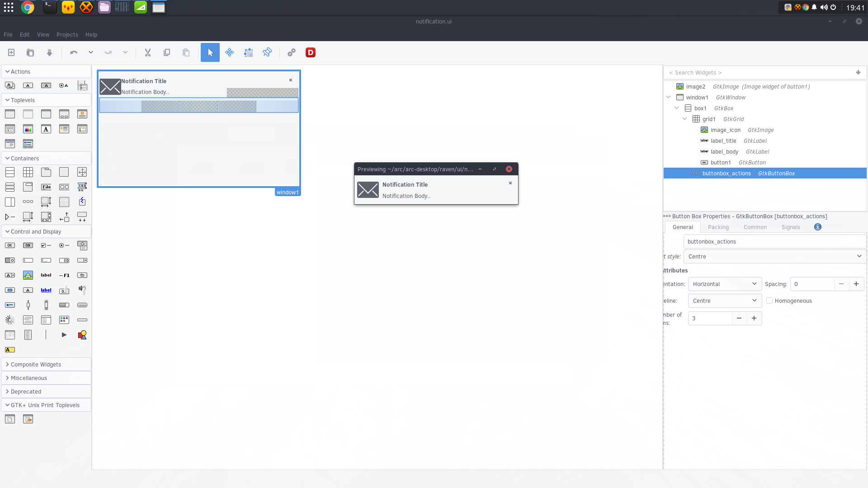Pick the Image widget in palette
This screenshot has width=868, height=488.
pyautogui.click(x=28, y=275)
